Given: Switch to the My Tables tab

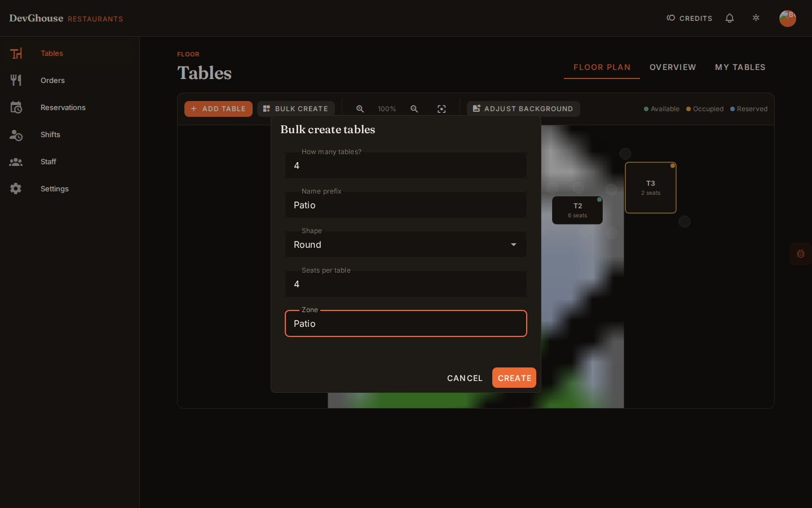Looking at the screenshot, I should [740, 67].
